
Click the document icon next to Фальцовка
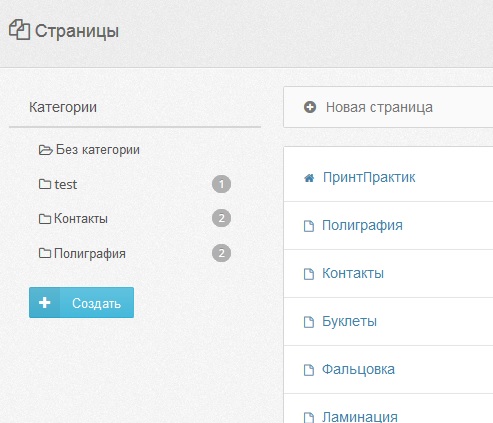(x=309, y=370)
